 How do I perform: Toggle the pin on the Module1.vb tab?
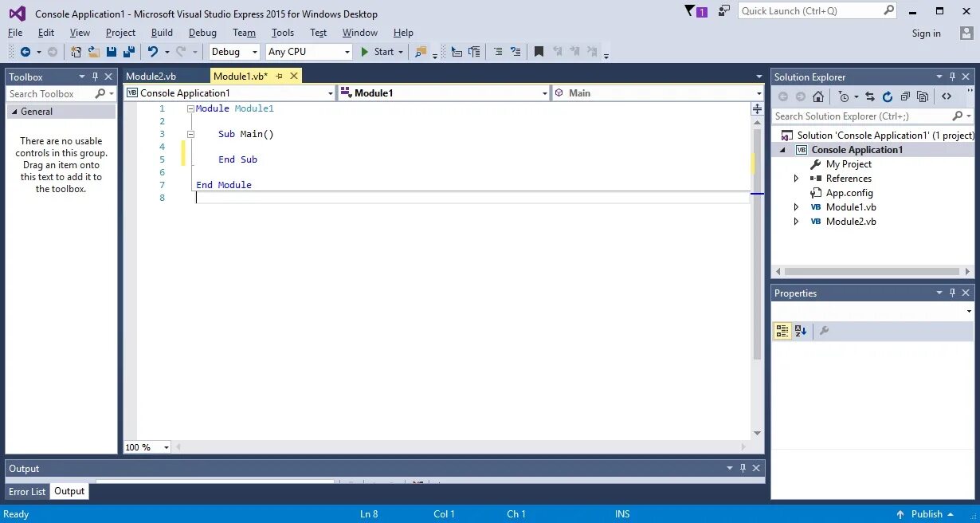point(280,76)
